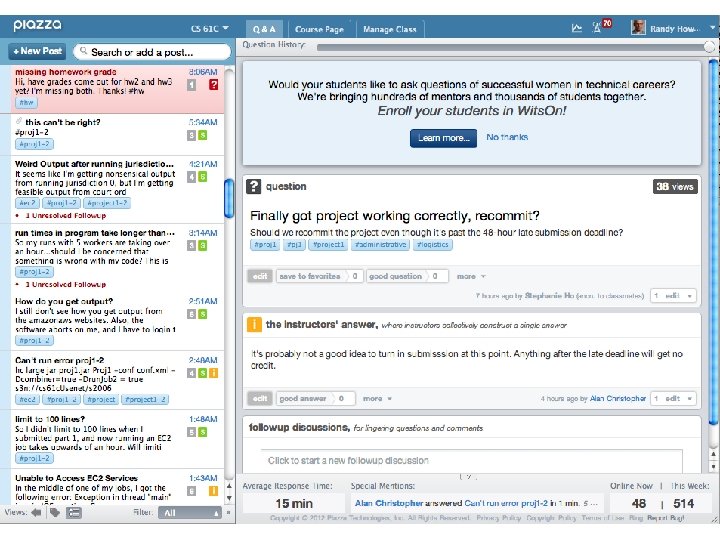Open notifications icon with badge 70
720x540 pixels.
pos(601,26)
